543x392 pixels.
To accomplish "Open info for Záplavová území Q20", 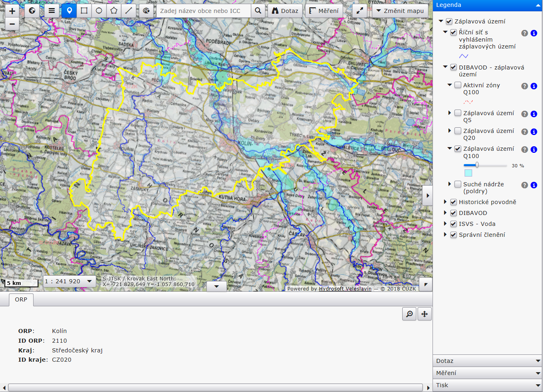I will pyautogui.click(x=534, y=132).
